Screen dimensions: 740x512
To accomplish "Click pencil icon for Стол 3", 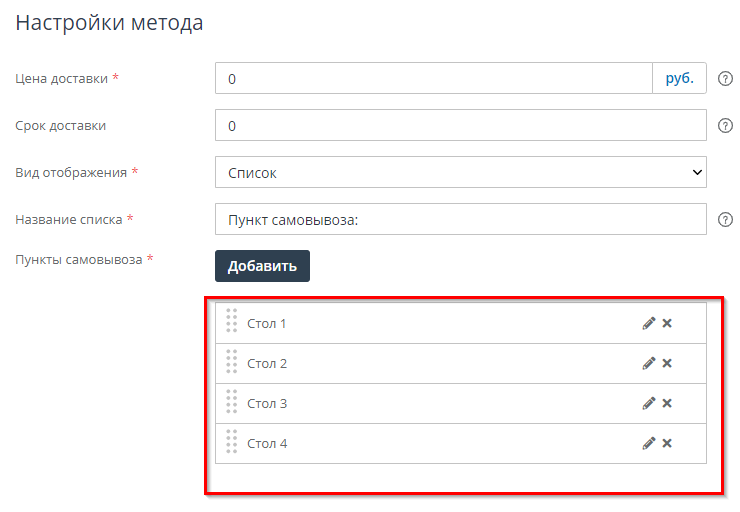I will click(x=649, y=403).
